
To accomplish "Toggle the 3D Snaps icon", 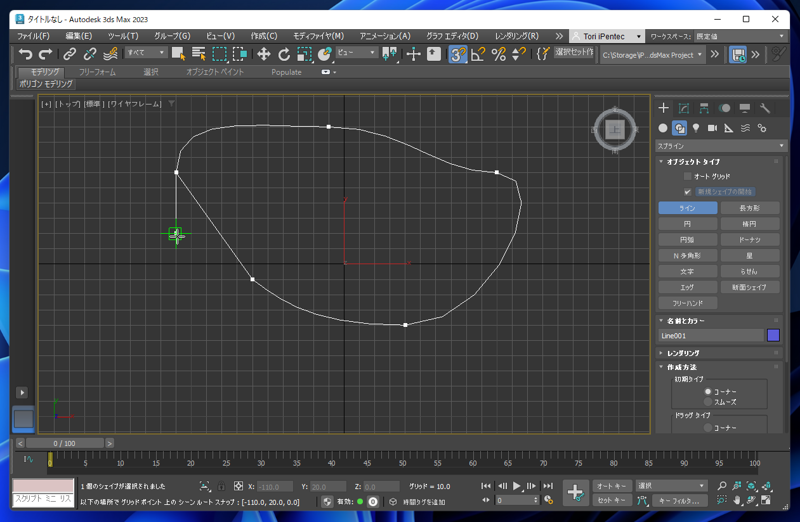I will (x=457, y=54).
